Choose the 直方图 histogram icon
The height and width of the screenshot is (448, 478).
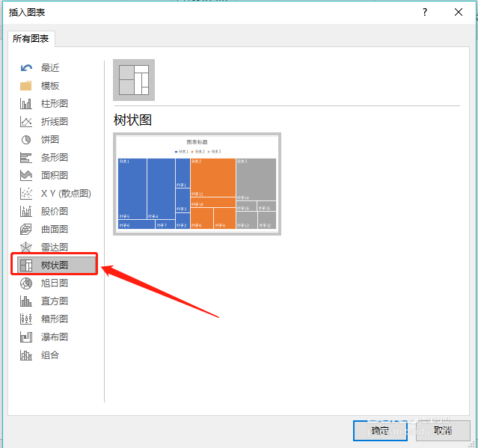pyautogui.click(x=26, y=301)
